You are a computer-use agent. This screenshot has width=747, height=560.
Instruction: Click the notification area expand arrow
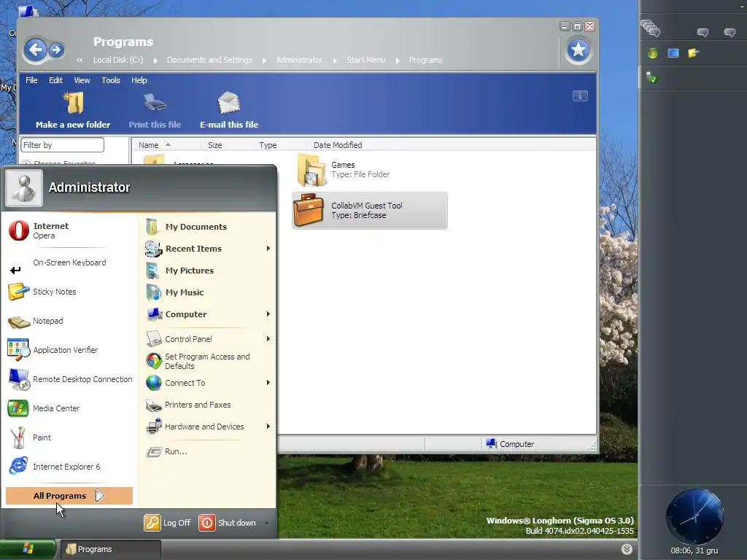point(627,549)
